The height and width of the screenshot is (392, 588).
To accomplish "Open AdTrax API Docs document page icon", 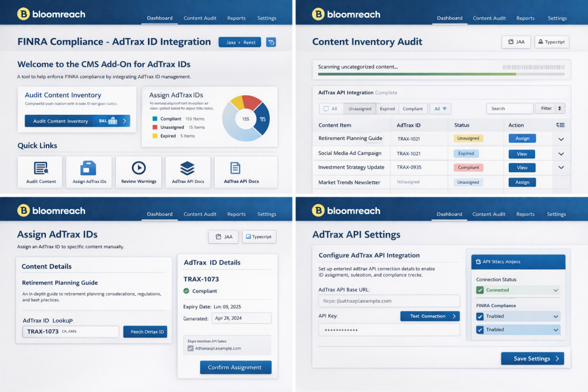I will coord(235,168).
